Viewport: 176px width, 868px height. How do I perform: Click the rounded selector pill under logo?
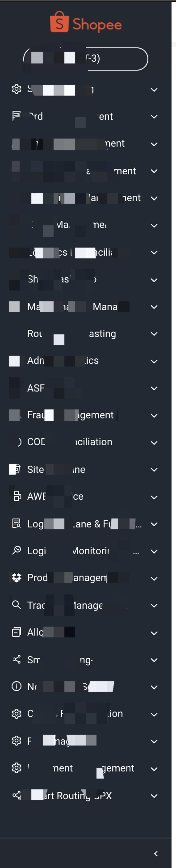coord(86,59)
